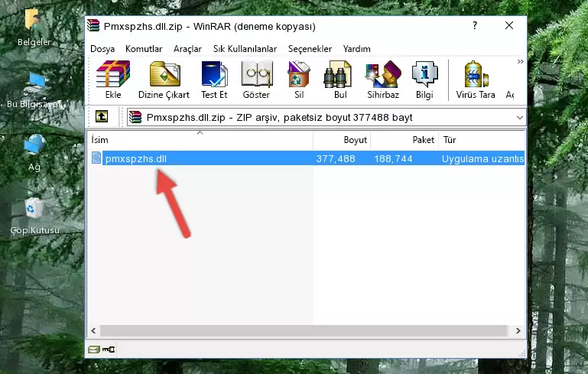Sort by İsim column header
This screenshot has width=588, height=374.
click(x=200, y=140)
